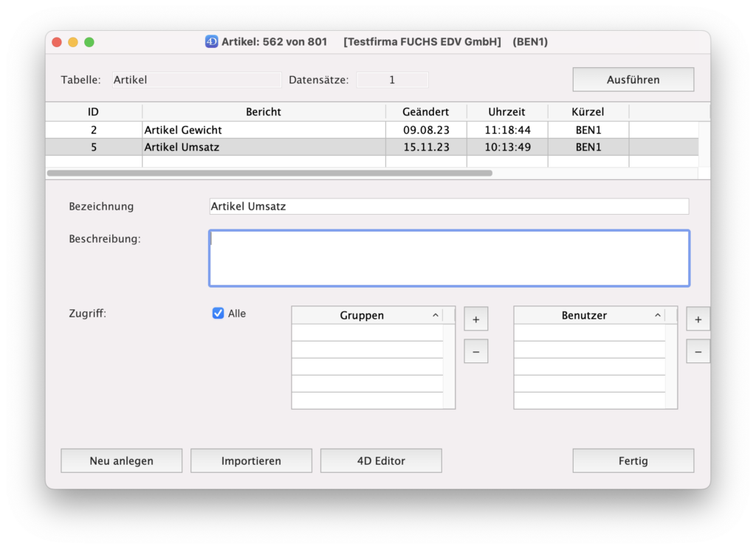Add a group with the plus button
Image resolution: width=756 pixels, height=549 pixels.
475,320
